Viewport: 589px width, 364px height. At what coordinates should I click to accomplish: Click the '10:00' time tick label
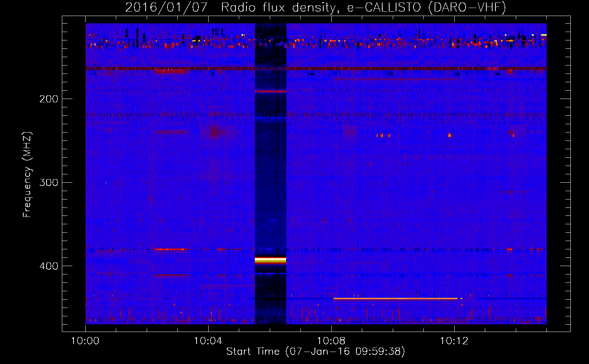click(85, 341)
